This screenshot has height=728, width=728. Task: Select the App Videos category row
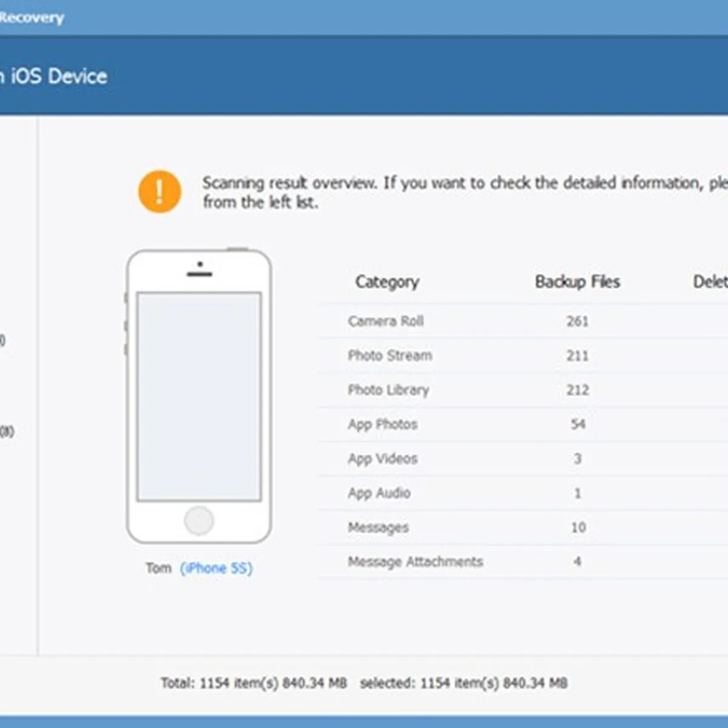point(523,459)
